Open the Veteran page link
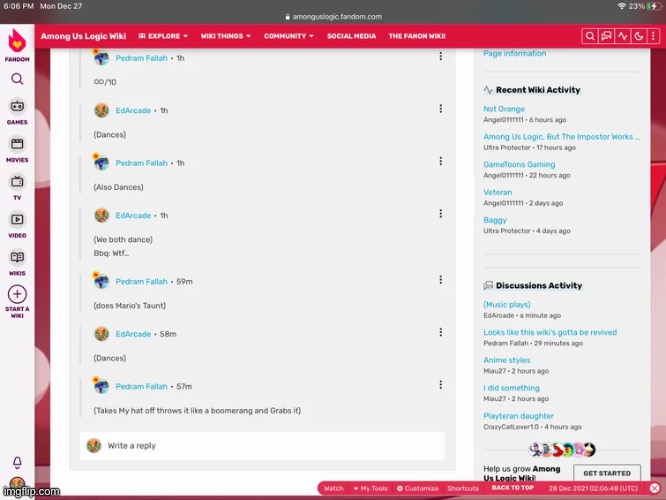Viewport: 666px width, 500px height. [x=497, y=192]
